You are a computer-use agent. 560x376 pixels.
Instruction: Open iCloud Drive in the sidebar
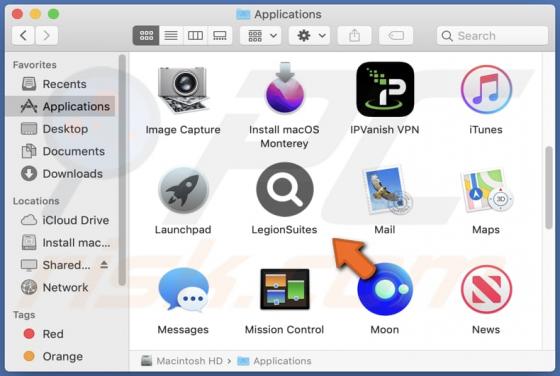click(x=61, y=220)
